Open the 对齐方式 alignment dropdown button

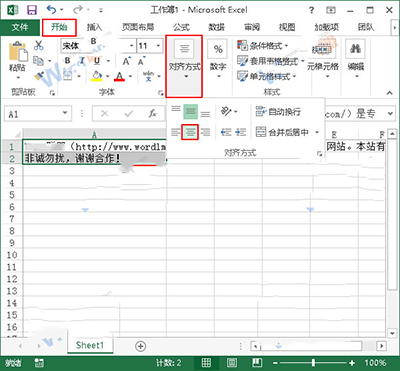click(184, 66)
